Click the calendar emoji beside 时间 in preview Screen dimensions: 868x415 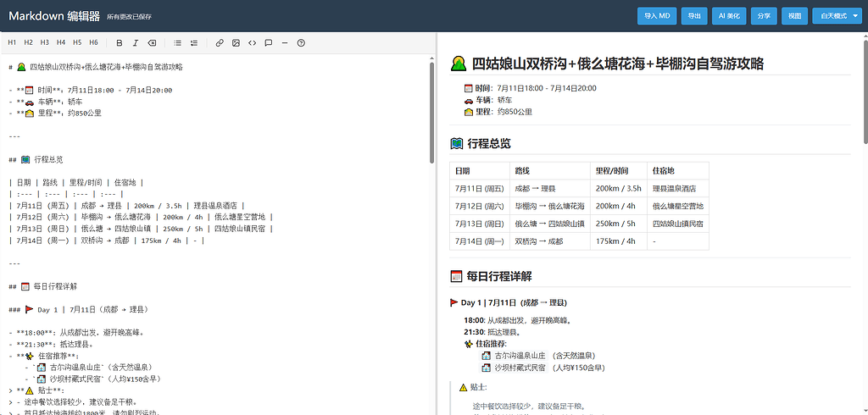tap(468, 88)
